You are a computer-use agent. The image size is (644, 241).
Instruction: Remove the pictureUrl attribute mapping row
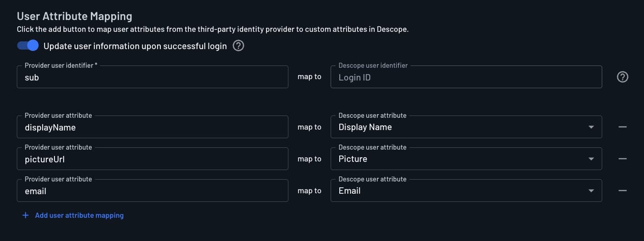[622, 159]
